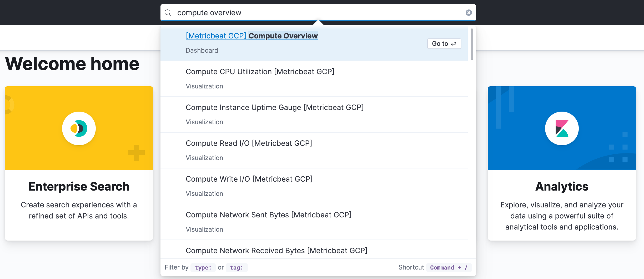Click the 'Dashboard' type label under first result
The image size is (644, 279).
pyautogui.click(x=202, y=51)
